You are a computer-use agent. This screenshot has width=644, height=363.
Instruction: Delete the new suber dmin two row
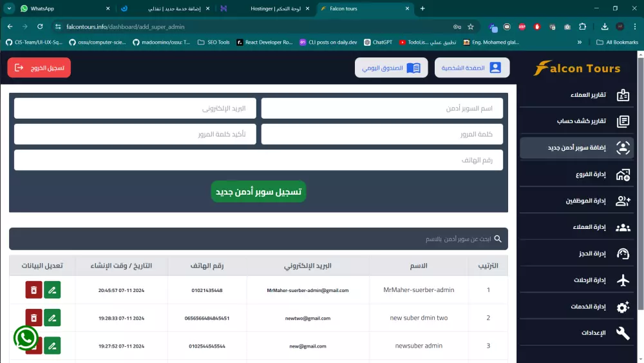click(33, 318)
